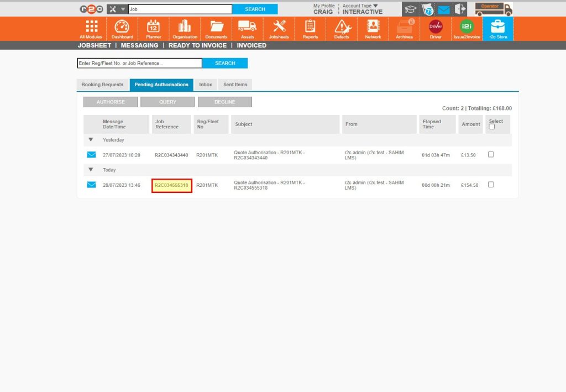
Task: Collapse the Yesterday message group
Action: pyautogui.click(x=90, y=139)
